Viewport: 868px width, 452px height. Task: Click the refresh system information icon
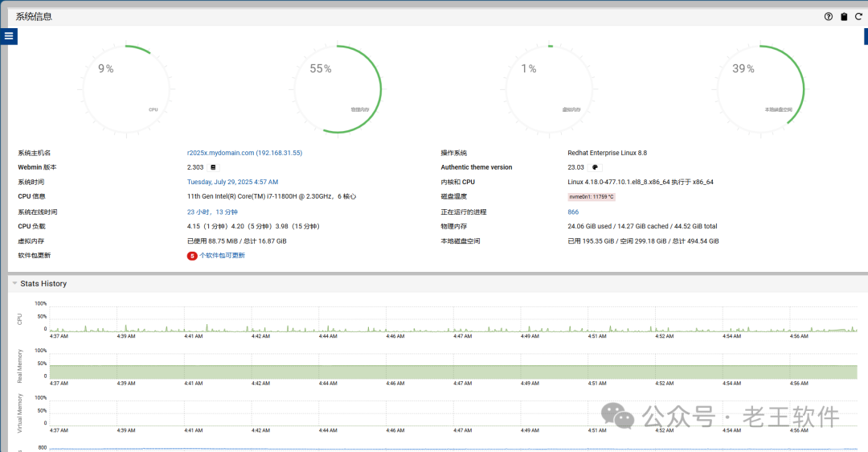pyautogui.click(x=858, y=17)
